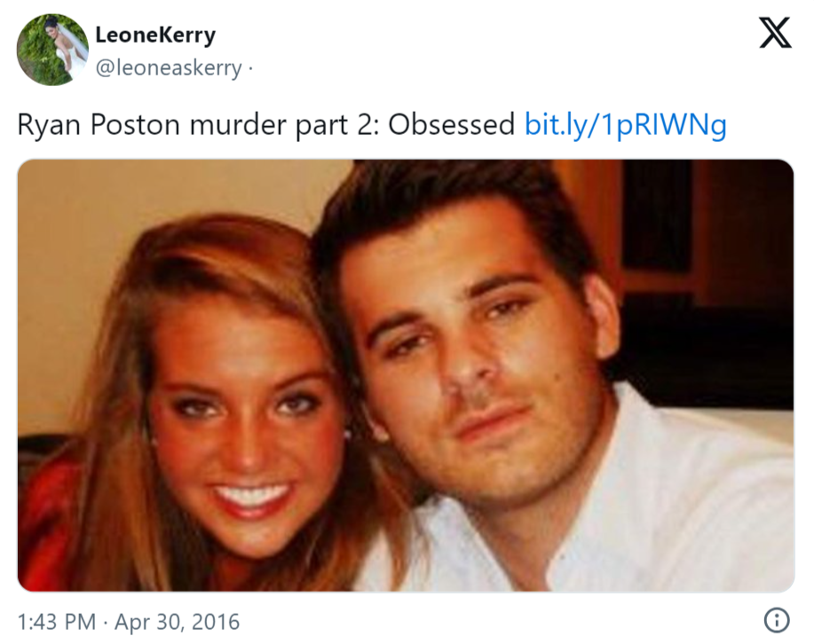Open the LeoneKerry display name link
Image resolution: width=814 pixels, height=644 pixels.
tap(154, 35)
